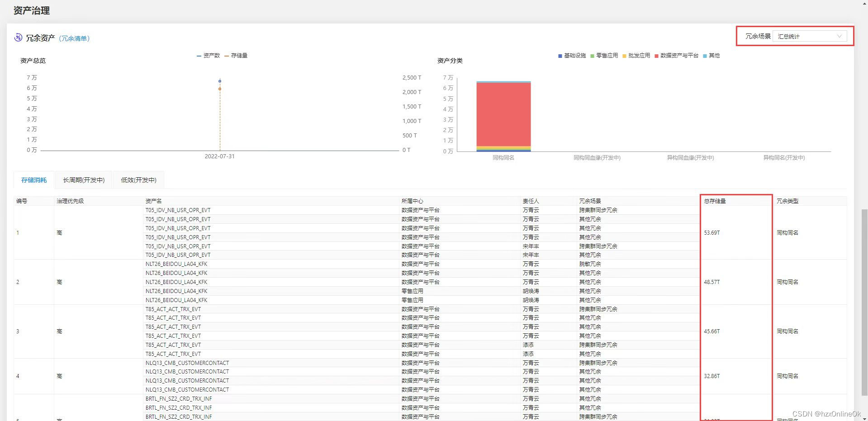The width and height of the screenshot is (868, 421).
Task: Toggle the 资产数 legend series
Action: click(x=208, y=56)
